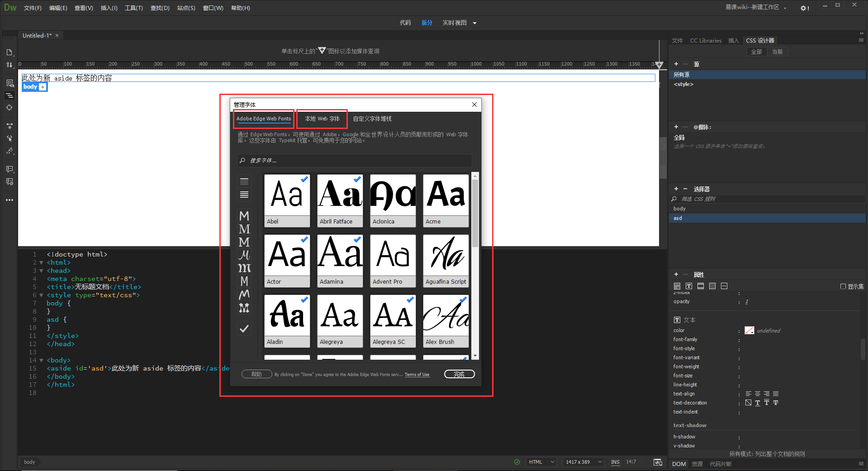
Task: Collapse the html tag on line 2
Action: [42, 262]
